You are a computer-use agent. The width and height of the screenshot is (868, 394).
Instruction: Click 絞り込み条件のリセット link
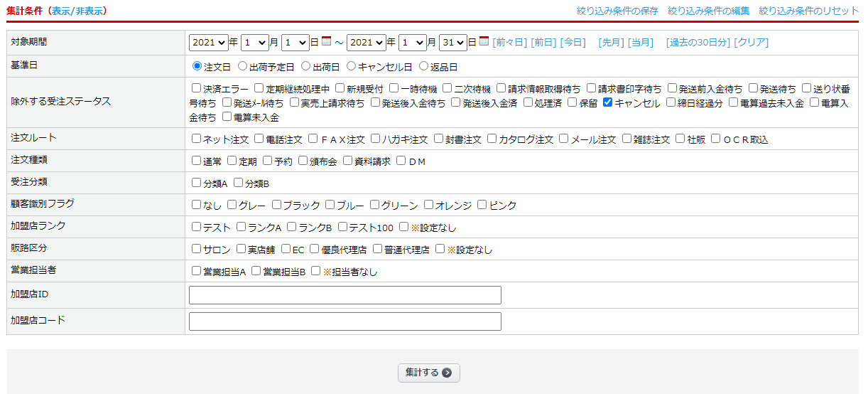coord(809,11)
